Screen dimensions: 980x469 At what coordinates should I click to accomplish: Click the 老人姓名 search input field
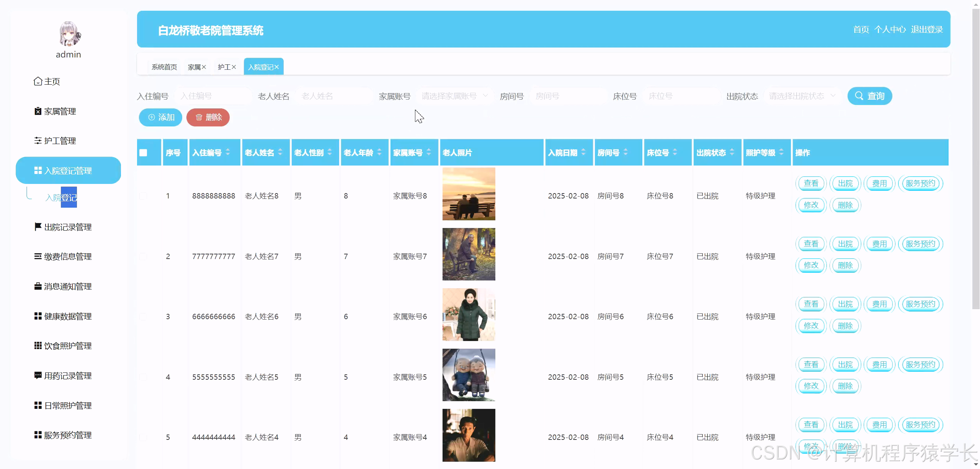(334, 96)
